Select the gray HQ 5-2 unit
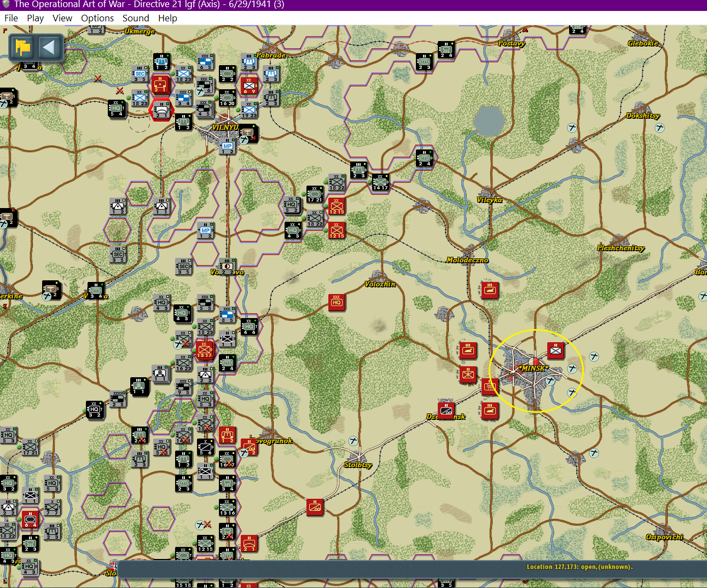 [x=292, y=205]
